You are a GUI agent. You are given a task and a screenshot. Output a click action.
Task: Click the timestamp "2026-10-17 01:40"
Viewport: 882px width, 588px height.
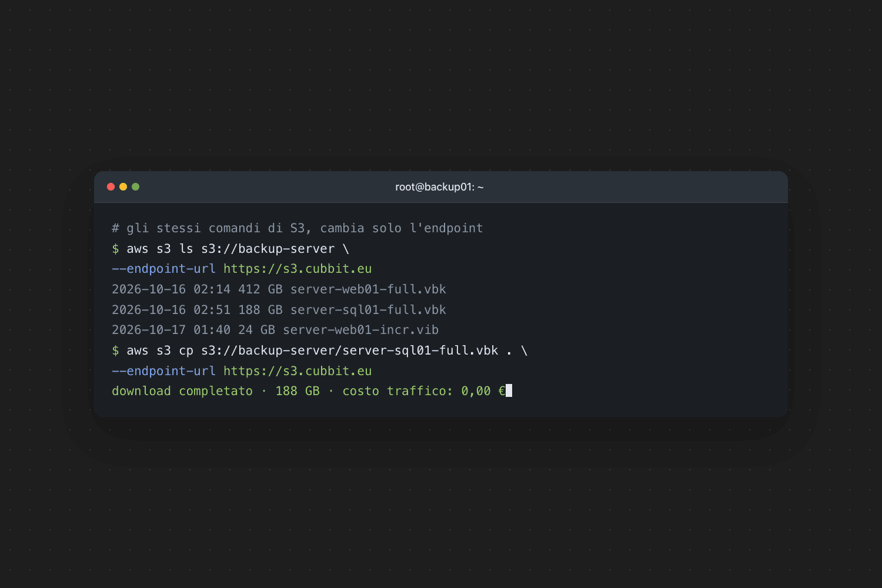click(x=171, y=330)
